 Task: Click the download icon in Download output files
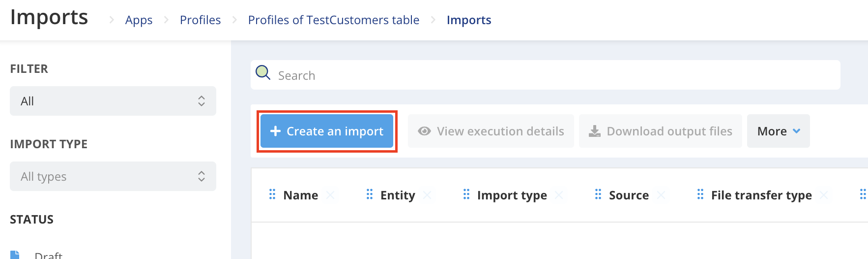595,131
